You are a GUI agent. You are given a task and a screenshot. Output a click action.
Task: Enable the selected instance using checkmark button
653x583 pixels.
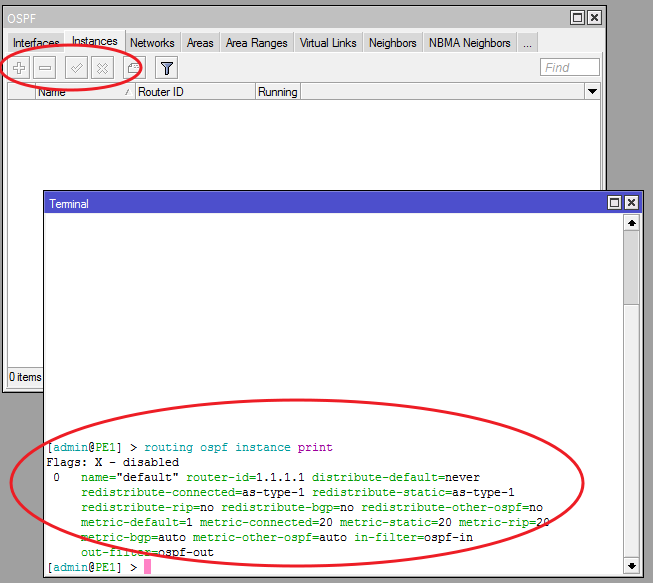pos(76,67)
